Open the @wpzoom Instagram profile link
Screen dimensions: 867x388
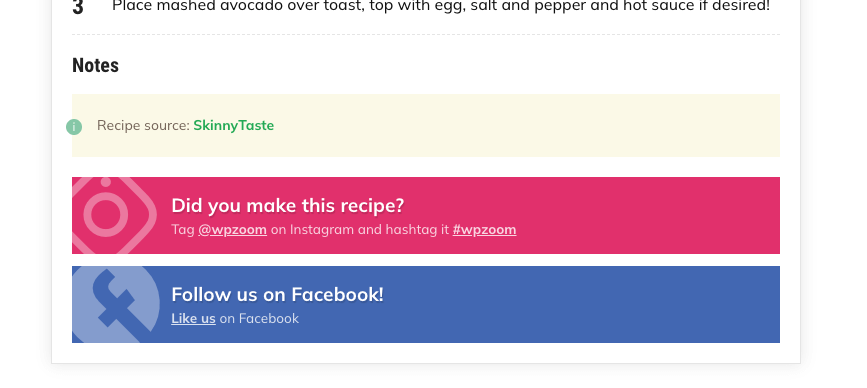[x=232, y=229]
